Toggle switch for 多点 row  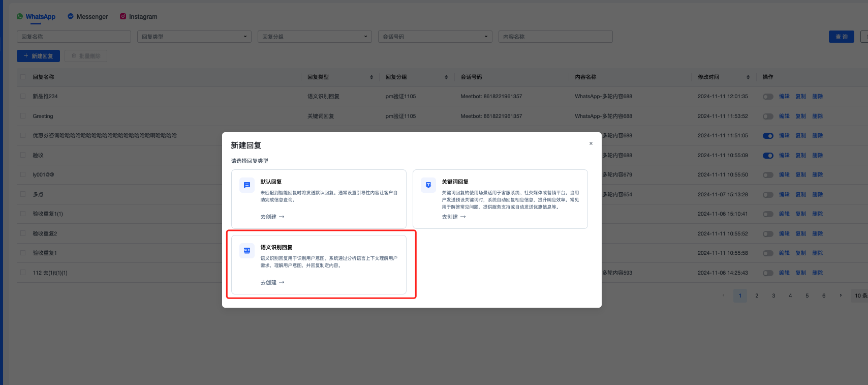click(768, 195)
